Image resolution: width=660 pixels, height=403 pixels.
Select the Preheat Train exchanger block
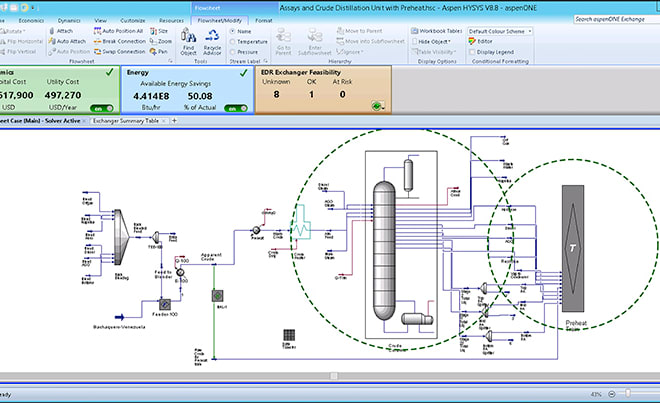pyautogui.click(x=573, y=248)
